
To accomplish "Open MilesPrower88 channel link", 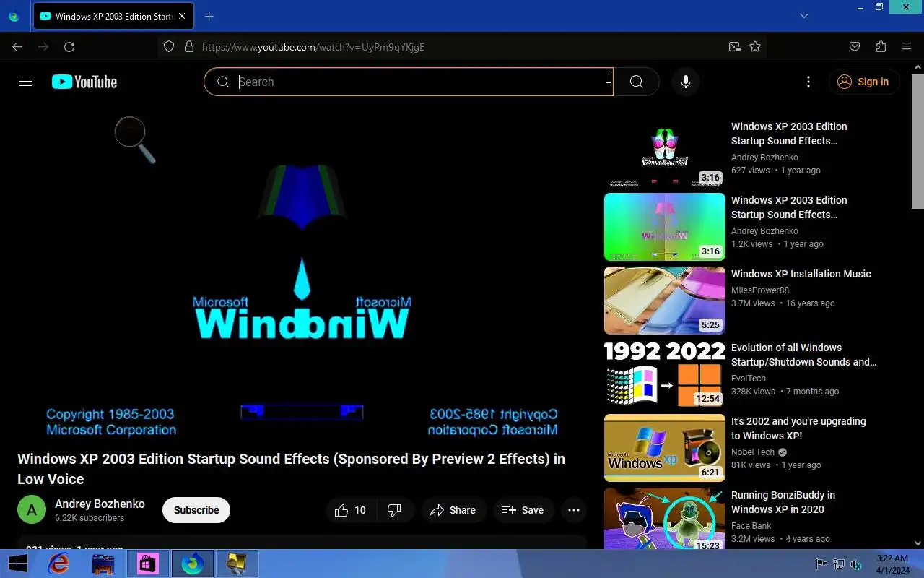I will tap(760, 290).
